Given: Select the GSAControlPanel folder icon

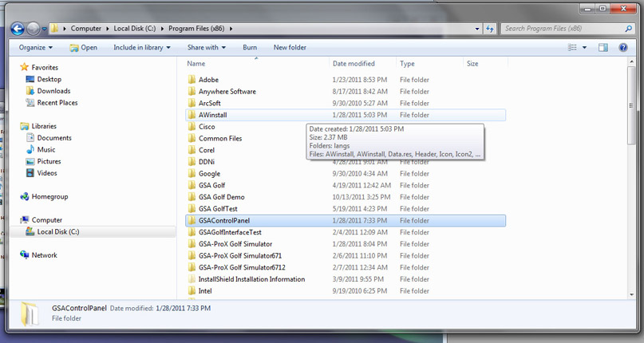Looking at the screenshot, I should 192,221.
